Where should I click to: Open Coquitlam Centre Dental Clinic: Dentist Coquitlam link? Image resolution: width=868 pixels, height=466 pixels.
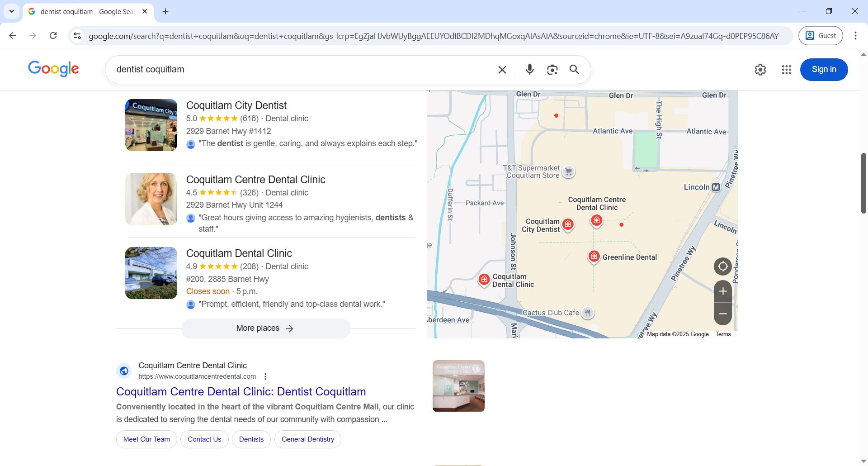241,392
